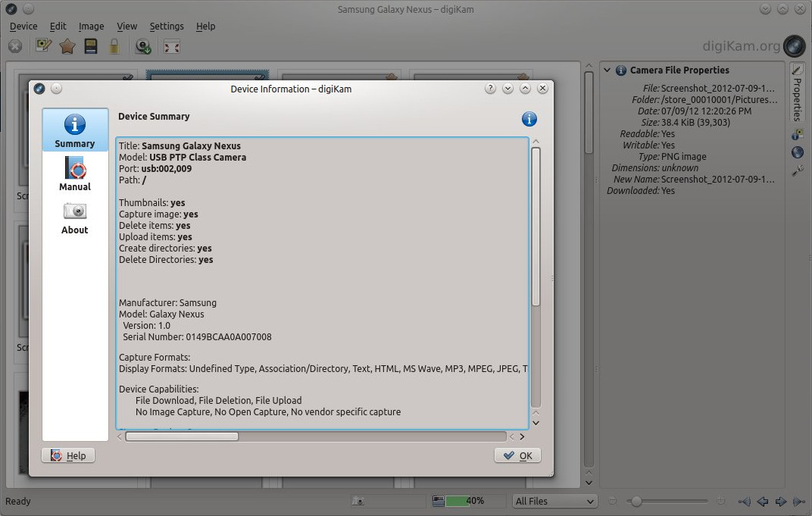Jump to the last item navigation arrow
This screenshot has width=812, height=516.
point(799,501)
